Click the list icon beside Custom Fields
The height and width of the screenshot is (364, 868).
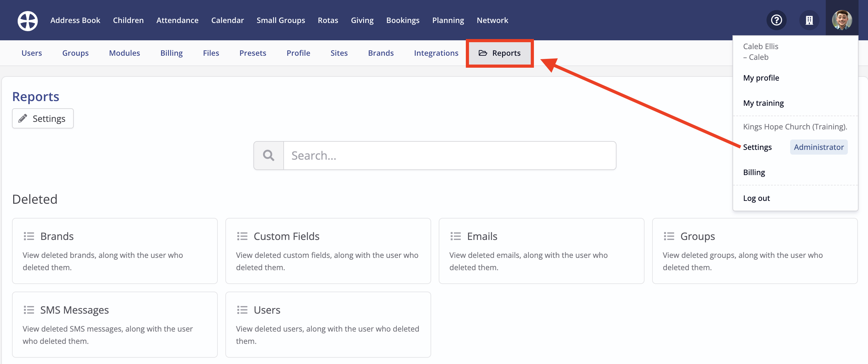click(242, 236)
